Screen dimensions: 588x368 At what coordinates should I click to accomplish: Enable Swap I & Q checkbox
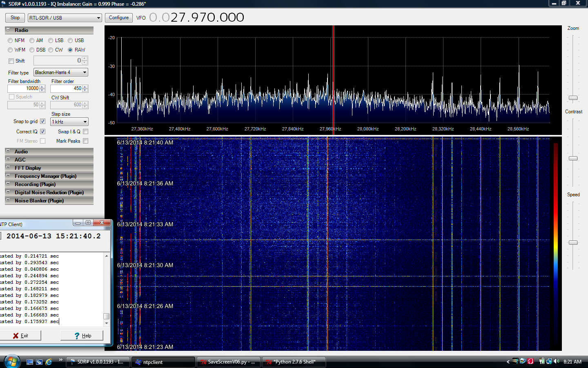(85, 132)
